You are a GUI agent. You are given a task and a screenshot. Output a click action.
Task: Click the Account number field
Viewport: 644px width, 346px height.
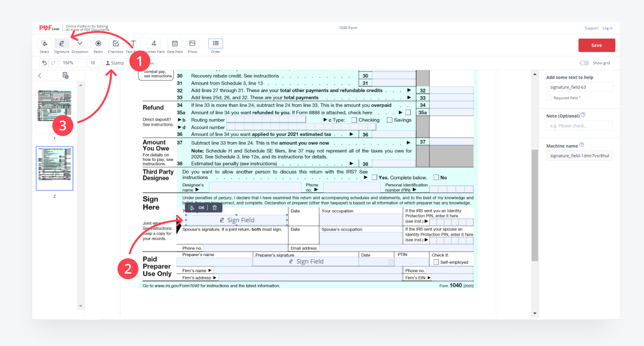[301, 127]
